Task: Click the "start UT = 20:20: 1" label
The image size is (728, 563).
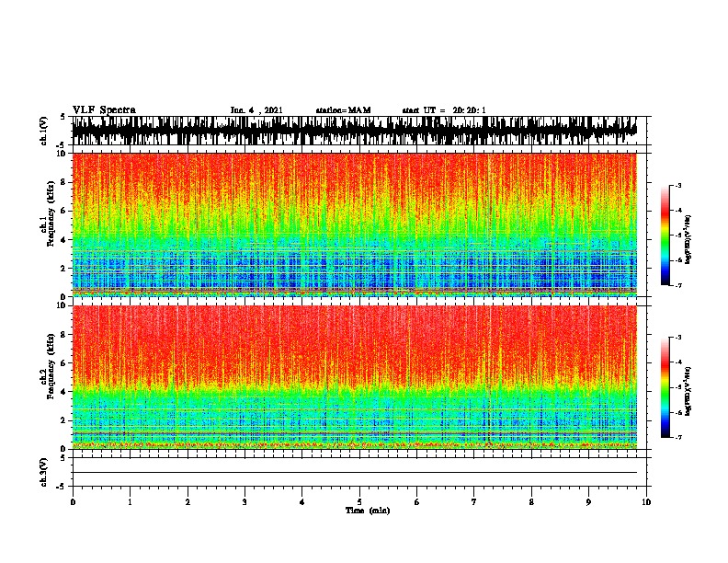Action: 444,110
